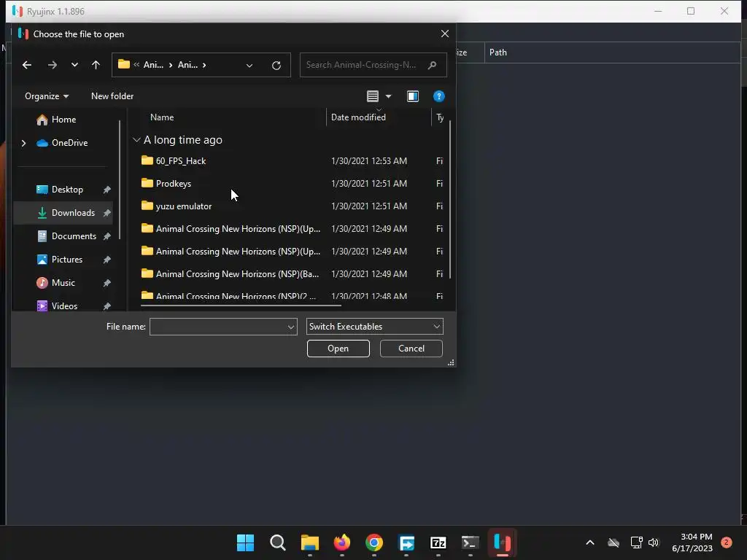747x560 pixels.
Task: Show hidden system tray icons
Action: 589,542
